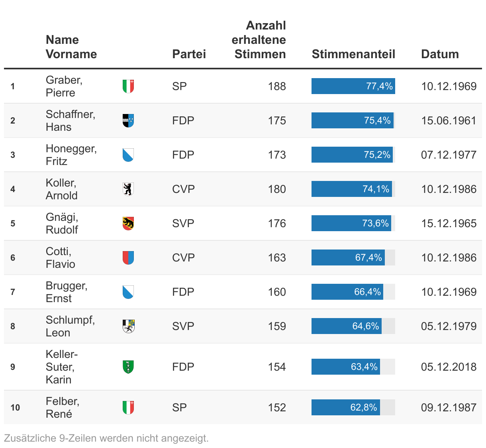Click the green St. Gallen crest beside Keller-Suter
This screenshot has height=448, width=486.
pos(128,367)
